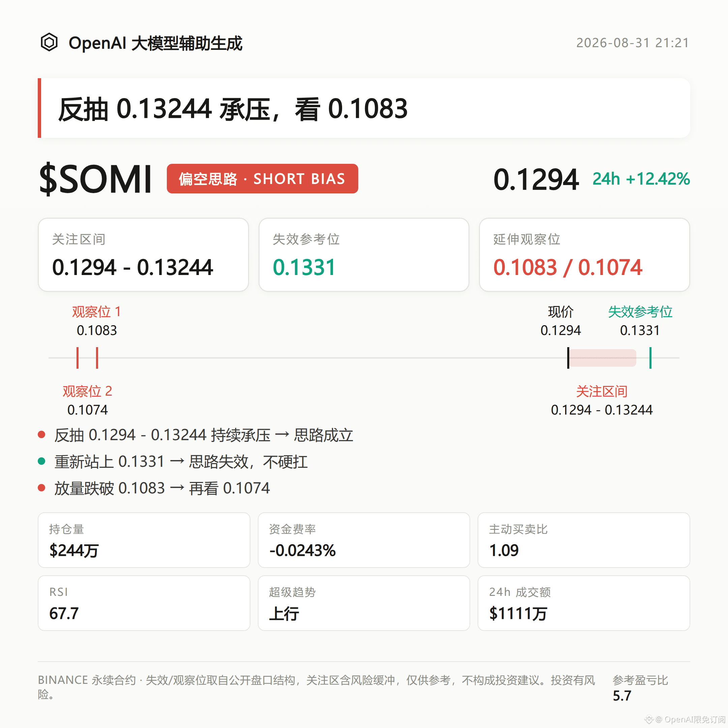The width and height of the screenshot is (728, 728).
Task: Click the green bullet dot before "重新站上 0.1331"
Action: pos(42,461)
